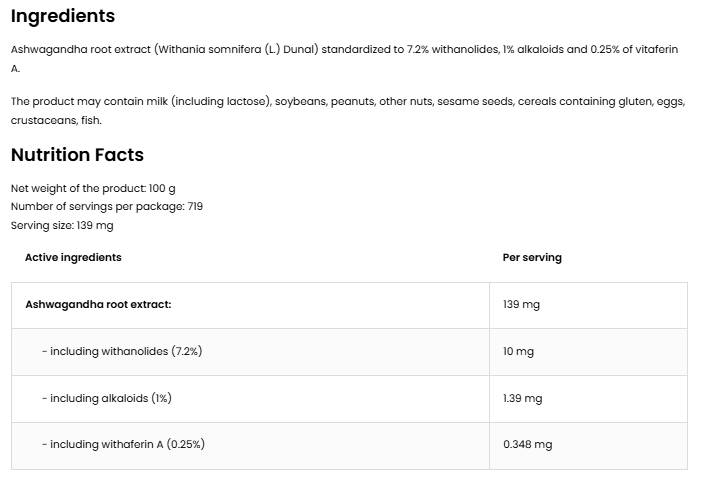Screen dimensions: 702x480
Task: Click the 'Number of servings per package: 719' line
Action: [x=107, y=206]
